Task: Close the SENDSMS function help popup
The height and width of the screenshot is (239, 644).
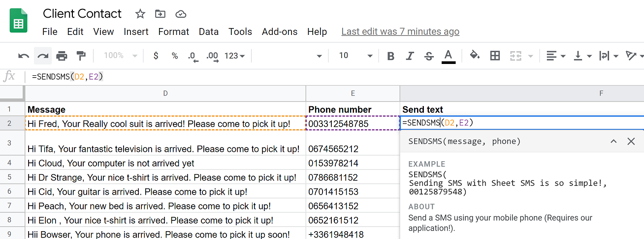Action: [631, 141]
